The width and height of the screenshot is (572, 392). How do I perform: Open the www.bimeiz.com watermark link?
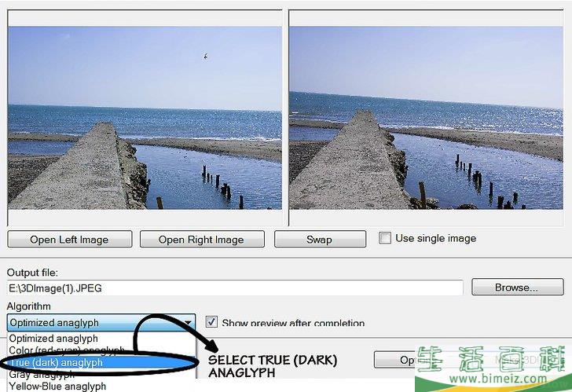coord(498,378)
